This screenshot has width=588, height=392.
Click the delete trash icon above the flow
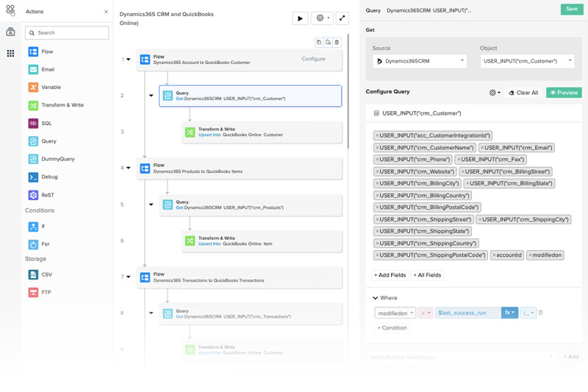click(337, 43)
